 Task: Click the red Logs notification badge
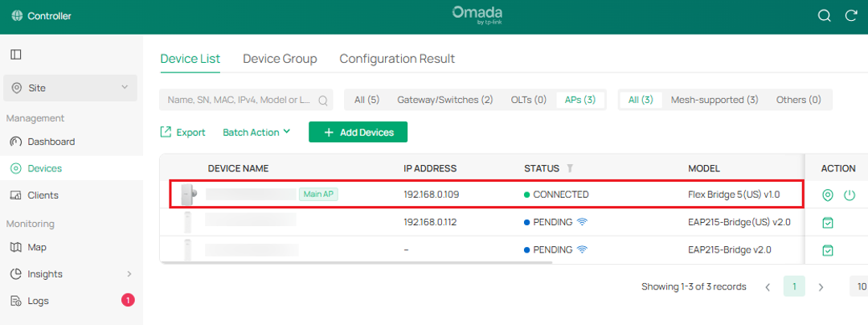pos(128,301)
